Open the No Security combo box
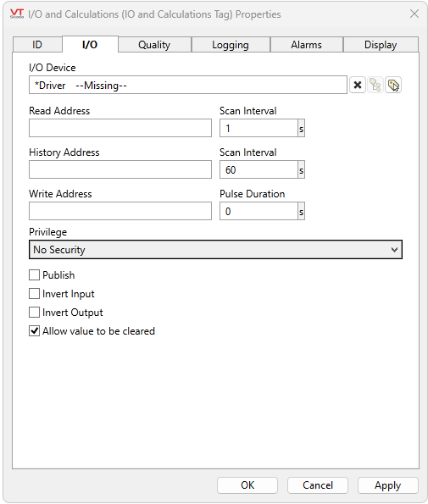 coord(215,250)
